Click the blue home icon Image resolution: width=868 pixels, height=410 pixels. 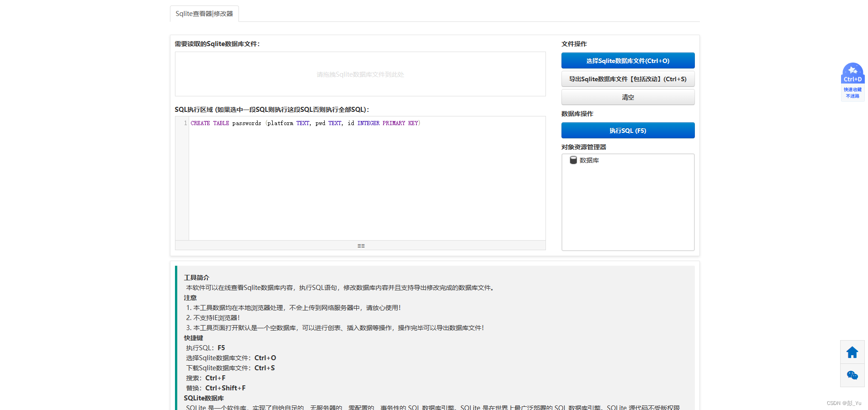[852, 352]
